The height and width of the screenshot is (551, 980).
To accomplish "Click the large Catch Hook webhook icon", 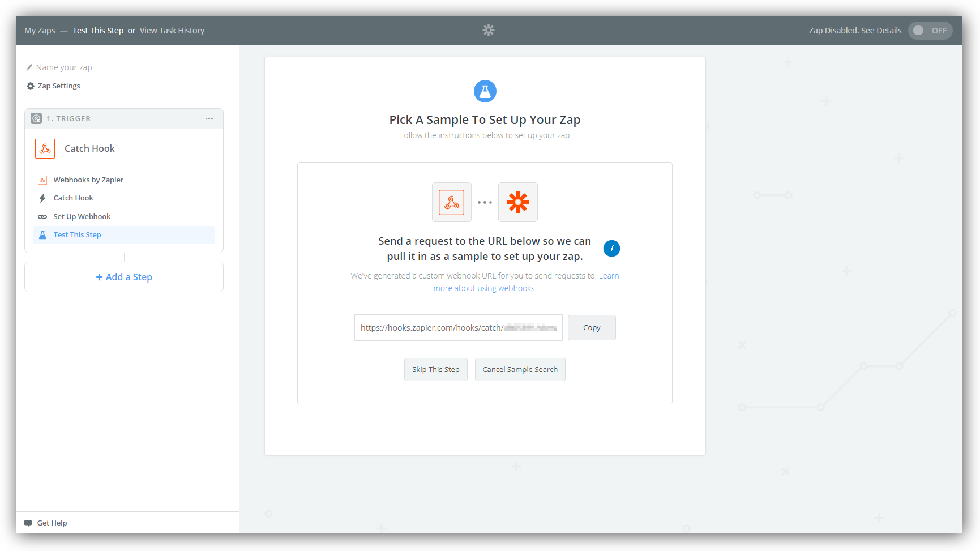I will 45,148.
